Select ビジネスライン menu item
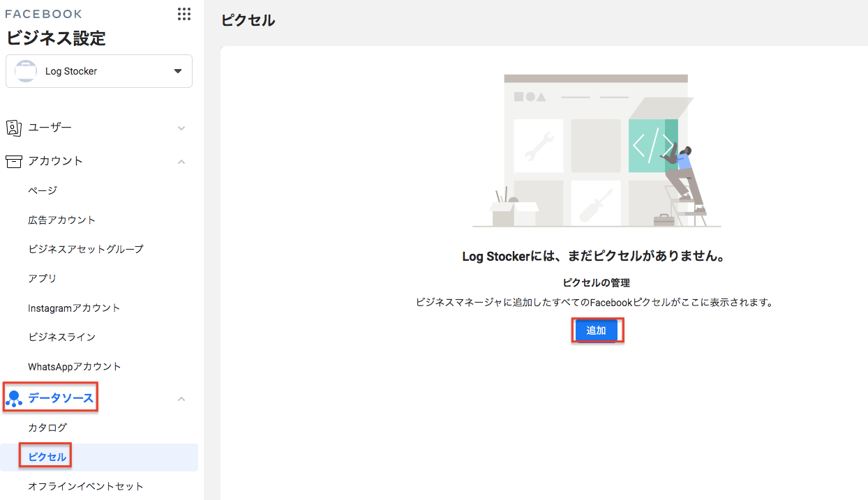868x500 pixels. (62, 337)
